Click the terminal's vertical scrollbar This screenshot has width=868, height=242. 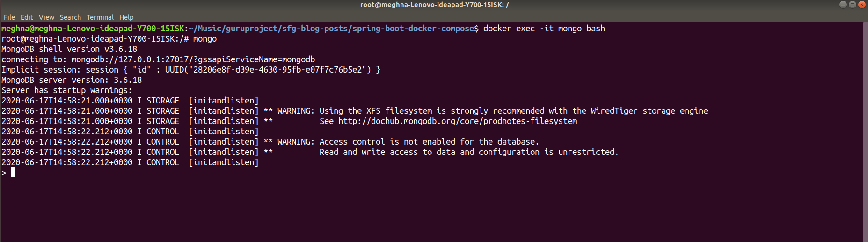[x=866, y=132]
